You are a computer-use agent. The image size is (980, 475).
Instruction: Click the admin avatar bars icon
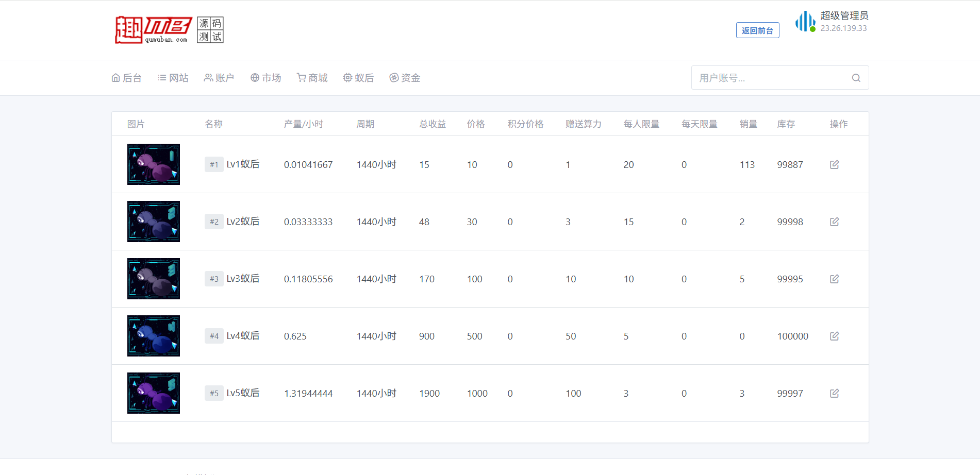(x=805, y=22)
